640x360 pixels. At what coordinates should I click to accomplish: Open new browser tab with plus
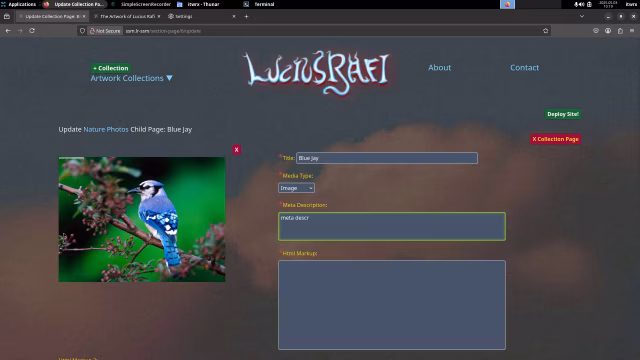click(246, 16)
